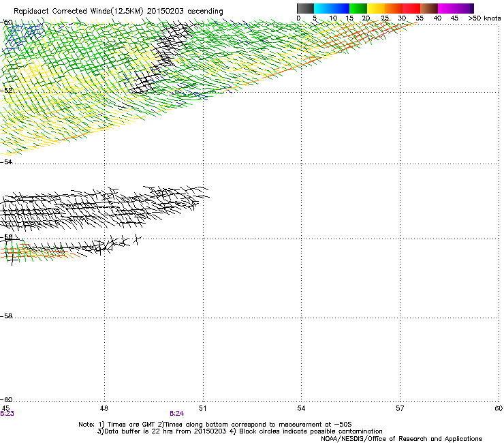This screenshot has width=504, height=443.
Task: Click the legend label 40
Action: coord(437,18)
